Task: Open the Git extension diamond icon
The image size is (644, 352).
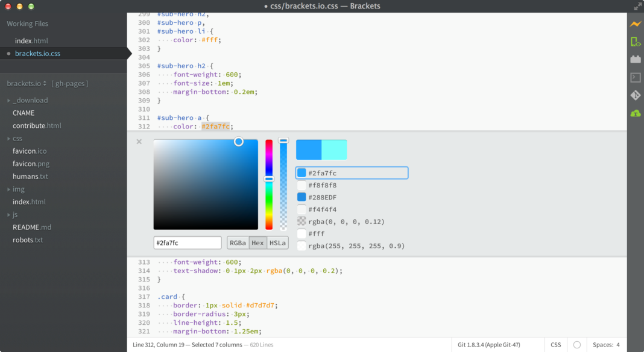Action: 636,95
